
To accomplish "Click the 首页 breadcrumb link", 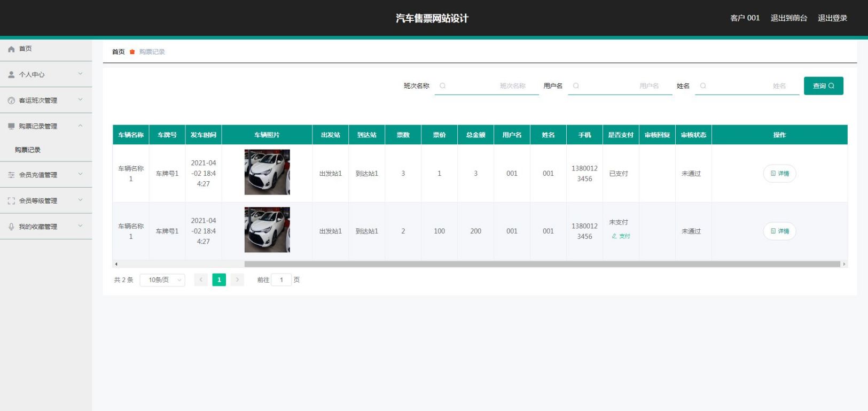I will point(119,52).
